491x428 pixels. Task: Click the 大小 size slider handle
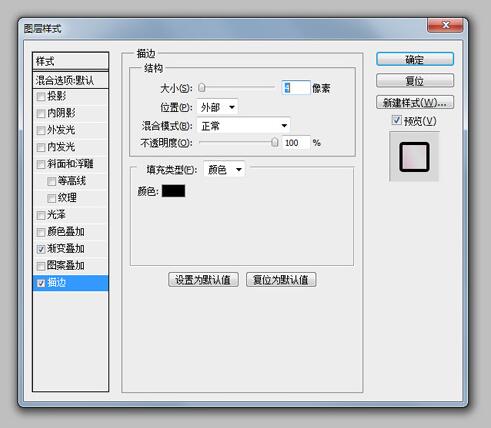click(202, 88)
